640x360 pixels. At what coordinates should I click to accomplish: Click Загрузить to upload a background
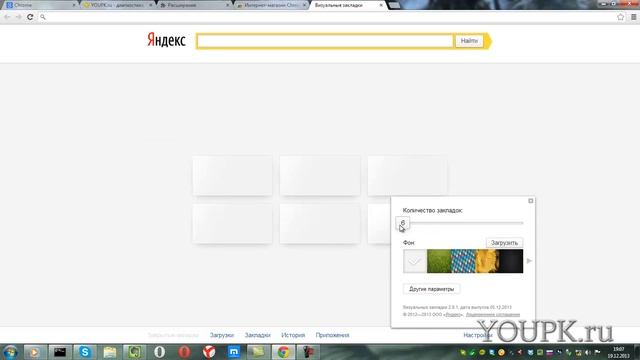point(504,242)
